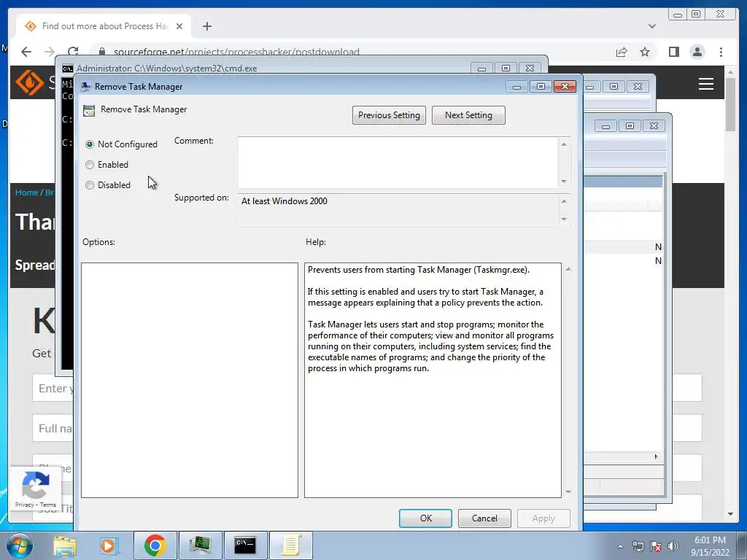
Task: Click inside the Comment text box
Action: click(398, 163)
